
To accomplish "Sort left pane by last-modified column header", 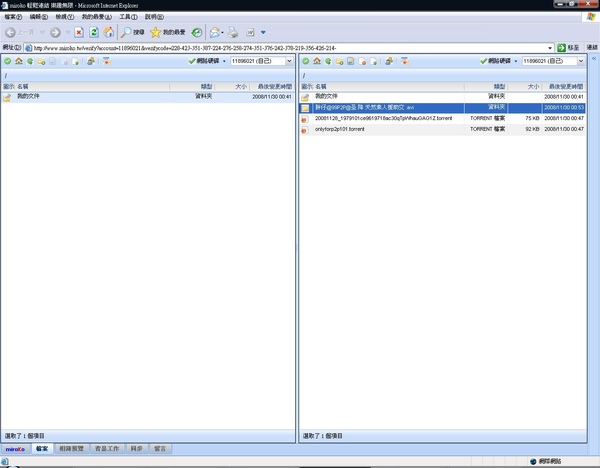I will (x=272, y=87).
